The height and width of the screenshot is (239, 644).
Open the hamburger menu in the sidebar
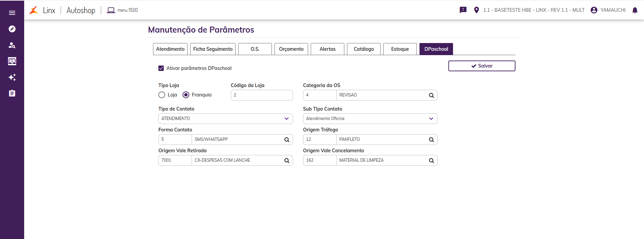(x=12, y=13)
